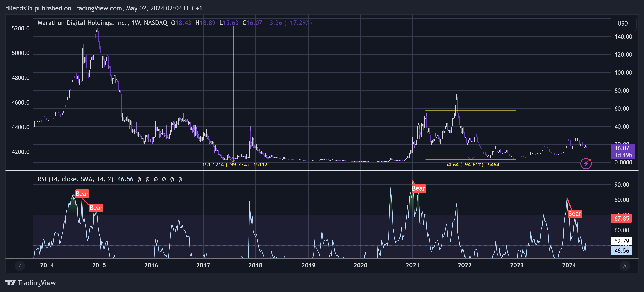This screenshot has height=292, width=644.
Task: Click the RSI value 46.56 in legend
Action: click(125, 179)
